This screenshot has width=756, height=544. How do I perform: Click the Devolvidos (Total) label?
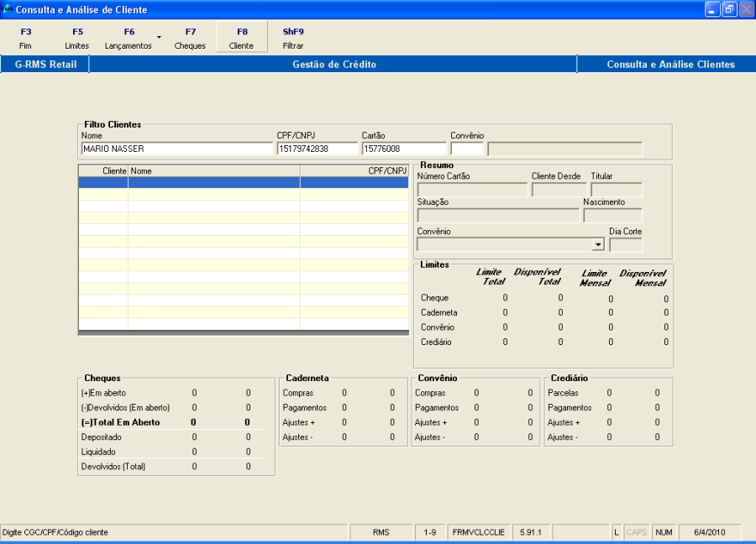click(x=113, y=467)
